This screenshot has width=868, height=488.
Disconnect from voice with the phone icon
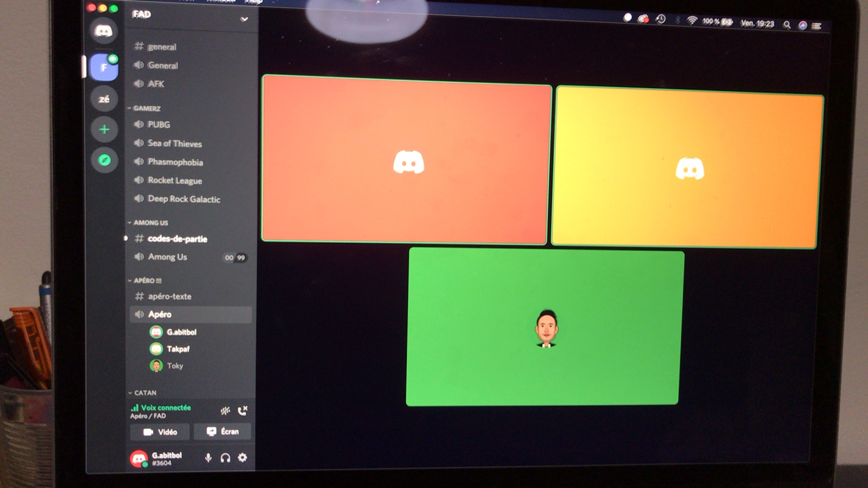(x=243, y=411)
